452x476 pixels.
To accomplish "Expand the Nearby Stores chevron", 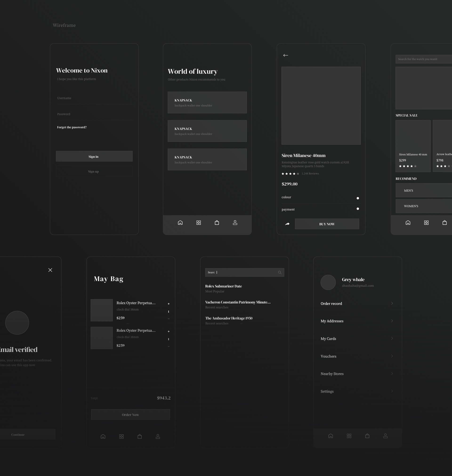I will [392, 374].
